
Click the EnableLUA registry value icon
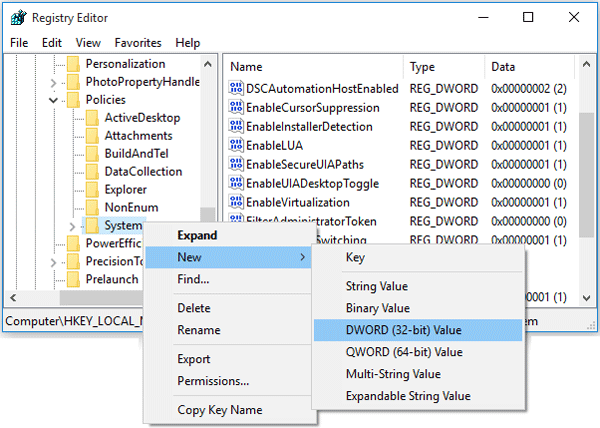(x=236, y=146)
